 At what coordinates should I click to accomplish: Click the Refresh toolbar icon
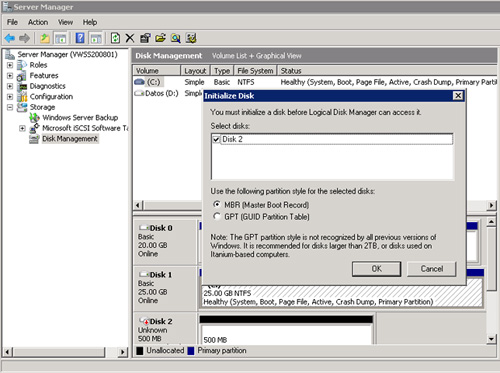coord(115,38)
